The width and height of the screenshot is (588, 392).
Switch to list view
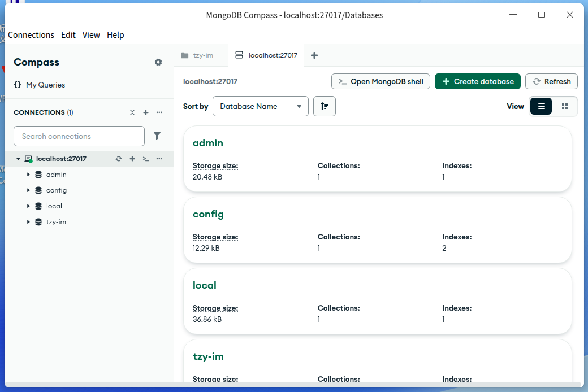click(x=541, y=106)
